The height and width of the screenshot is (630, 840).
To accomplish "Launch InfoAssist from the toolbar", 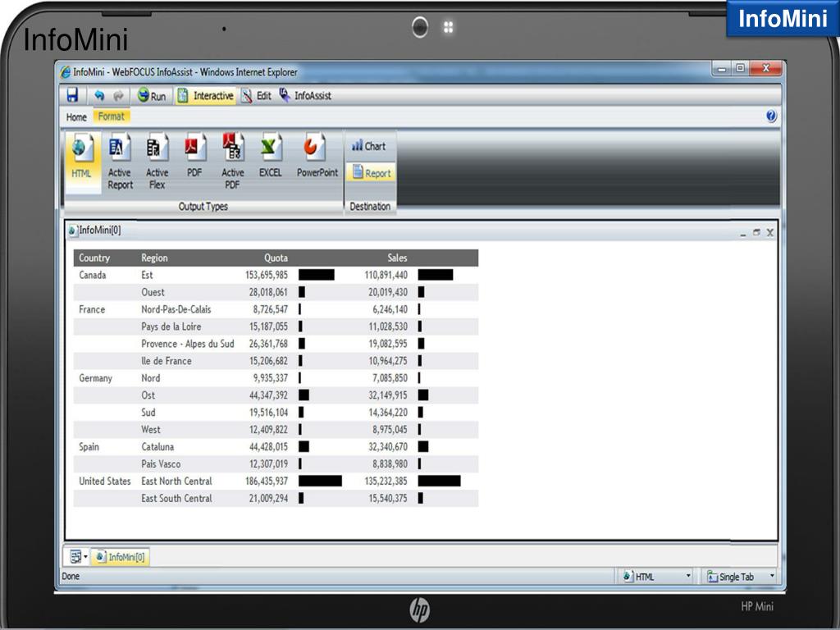I will pos(305,95).
